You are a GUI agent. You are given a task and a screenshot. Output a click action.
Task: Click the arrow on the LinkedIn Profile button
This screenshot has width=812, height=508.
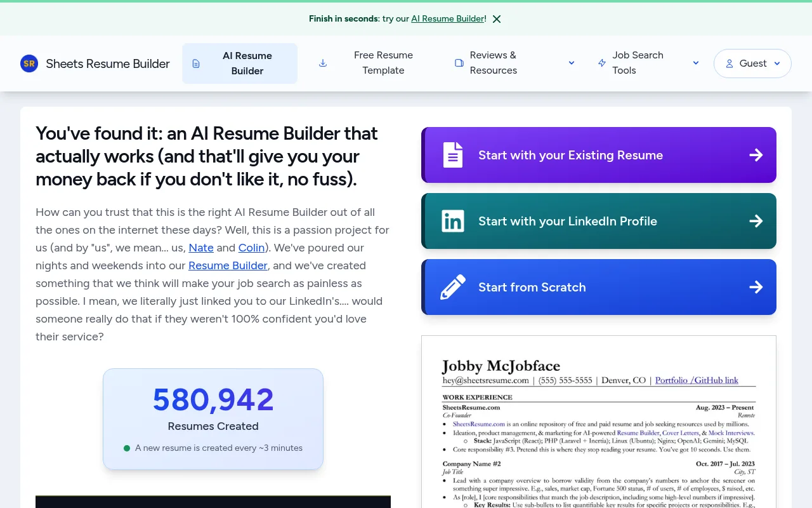756,221
